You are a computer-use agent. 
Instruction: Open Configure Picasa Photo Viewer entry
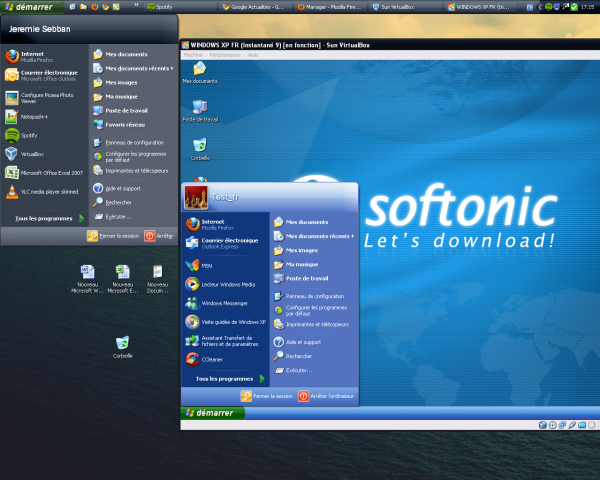click(40, 97)
